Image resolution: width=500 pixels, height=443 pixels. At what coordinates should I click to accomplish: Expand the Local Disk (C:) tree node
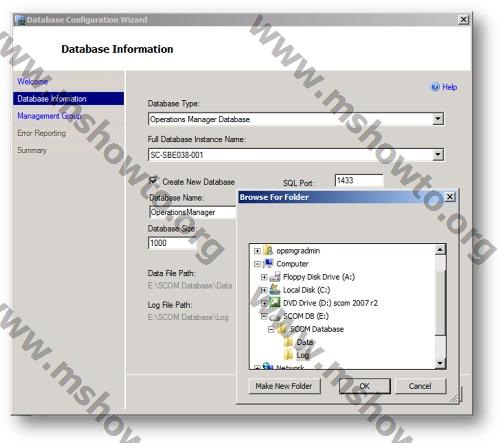pos(264,290)
